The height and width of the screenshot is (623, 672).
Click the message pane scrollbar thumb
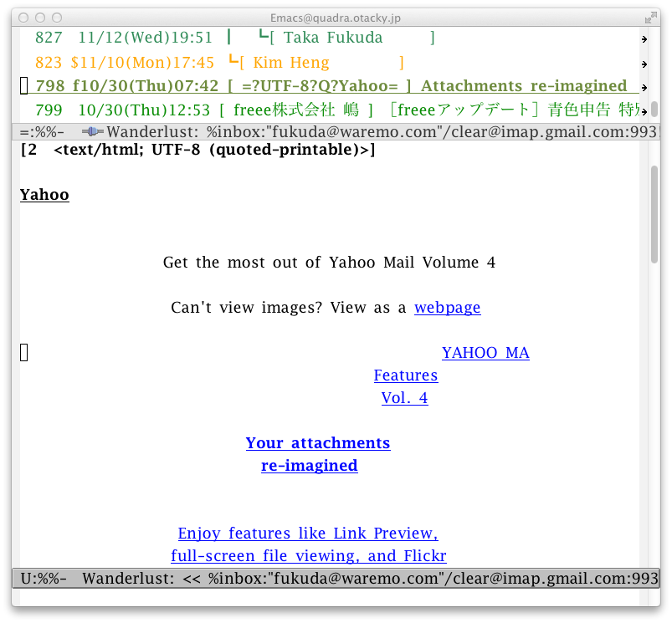[654, 215]
